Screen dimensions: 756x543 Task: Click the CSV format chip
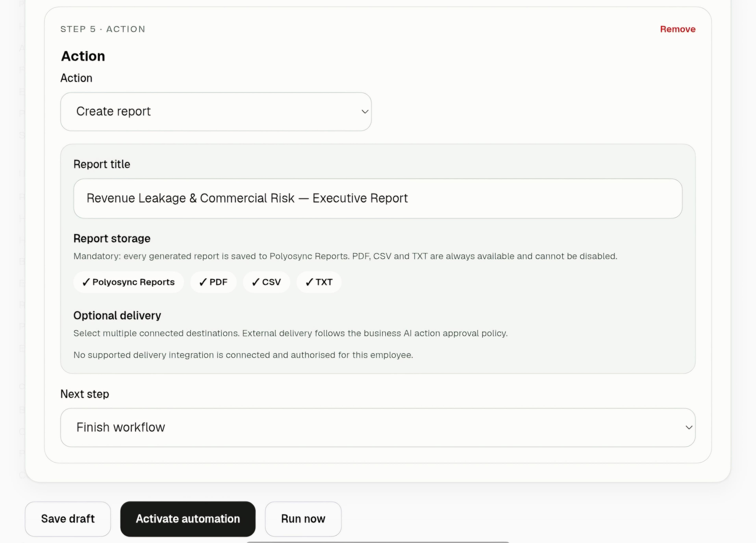(x=266, y=282)
